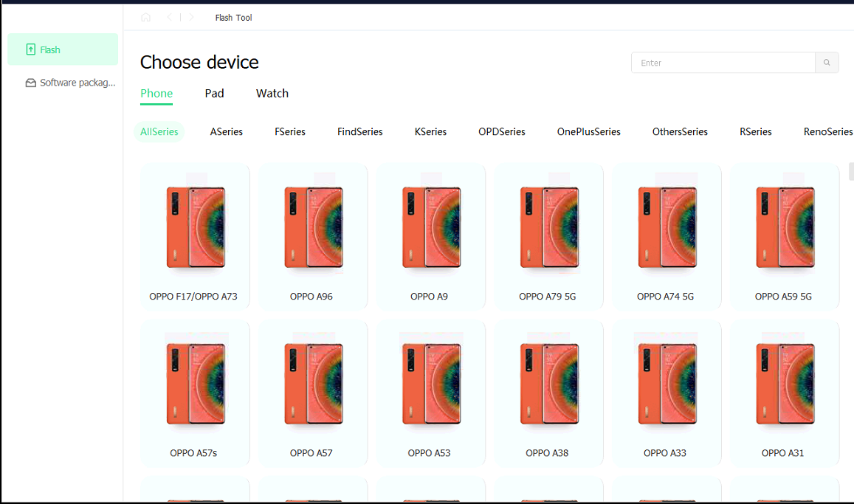Choose the OPPO A79 5G device image
The image size is (854, 504).
pyautogui.click(x=549, y=227)
